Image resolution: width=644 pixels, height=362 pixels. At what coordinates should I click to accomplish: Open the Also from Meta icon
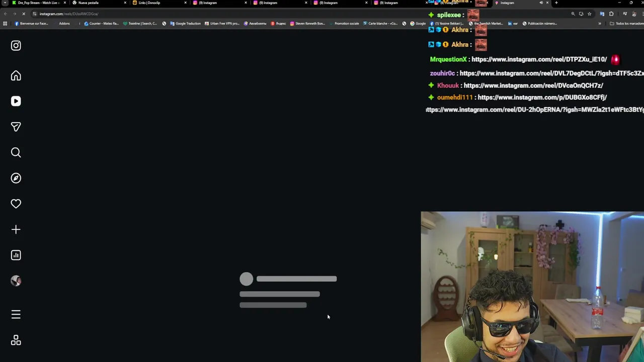click(16, 340)
